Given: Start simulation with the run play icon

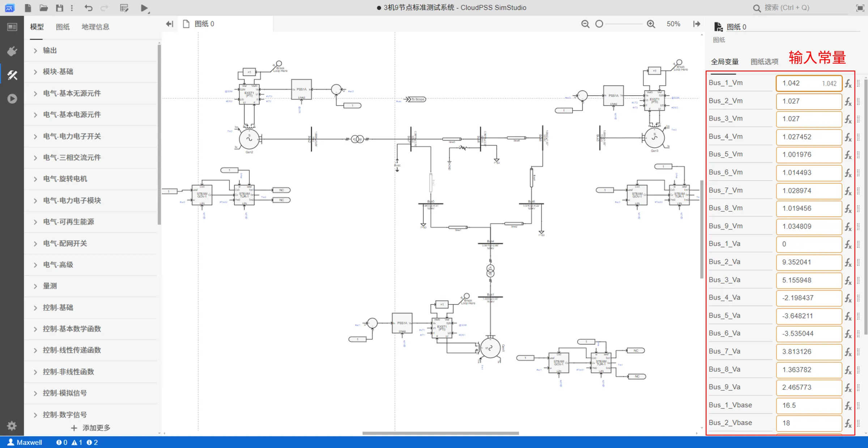Looking at the screenshot, I should point(144,8).
